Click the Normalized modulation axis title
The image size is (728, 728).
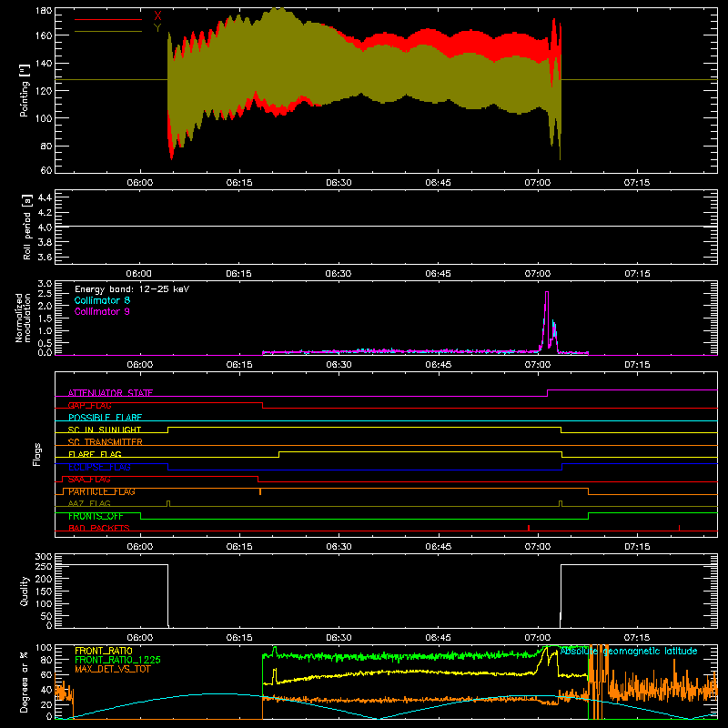click(x=24, y=318)
